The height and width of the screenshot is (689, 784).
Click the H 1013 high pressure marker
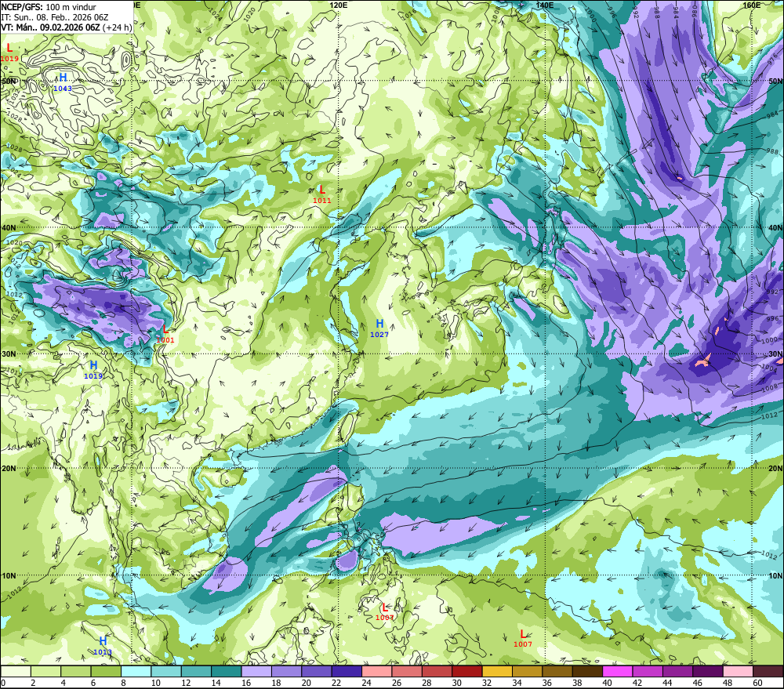coord(103,646)
